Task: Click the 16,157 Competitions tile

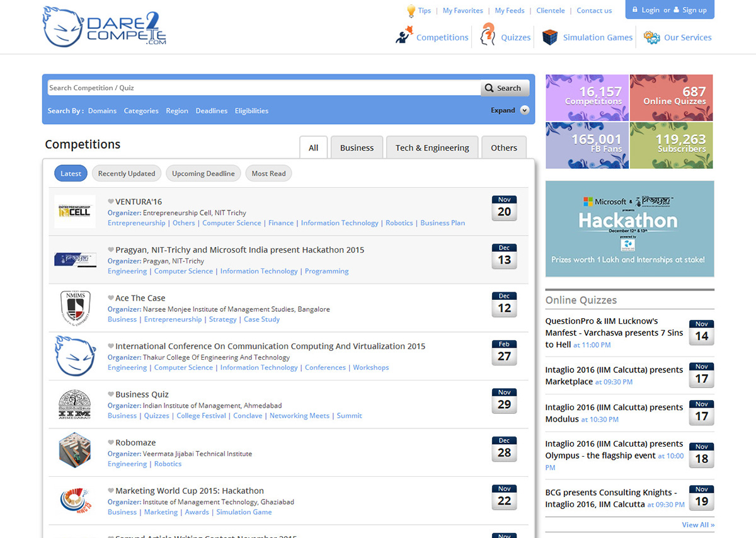Action: [587, 98]
